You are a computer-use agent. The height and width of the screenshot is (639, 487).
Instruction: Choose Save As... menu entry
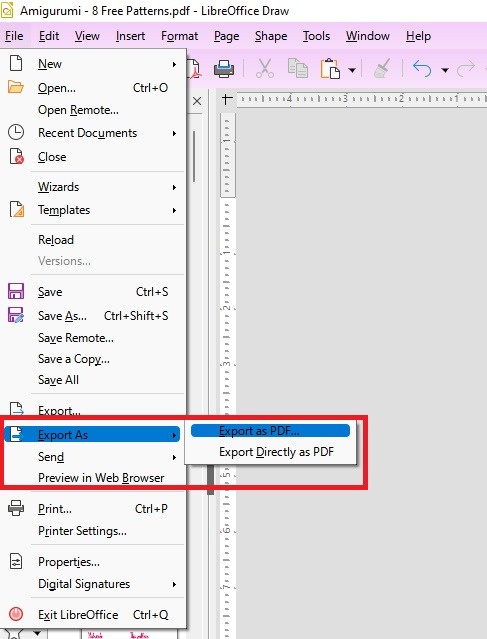pyautogui.click(x=93, y=316)
